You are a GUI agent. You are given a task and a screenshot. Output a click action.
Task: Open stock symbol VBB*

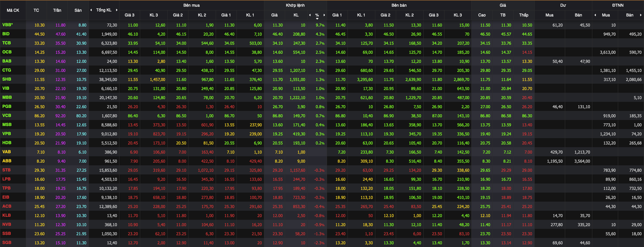click(x=8, y=25)
